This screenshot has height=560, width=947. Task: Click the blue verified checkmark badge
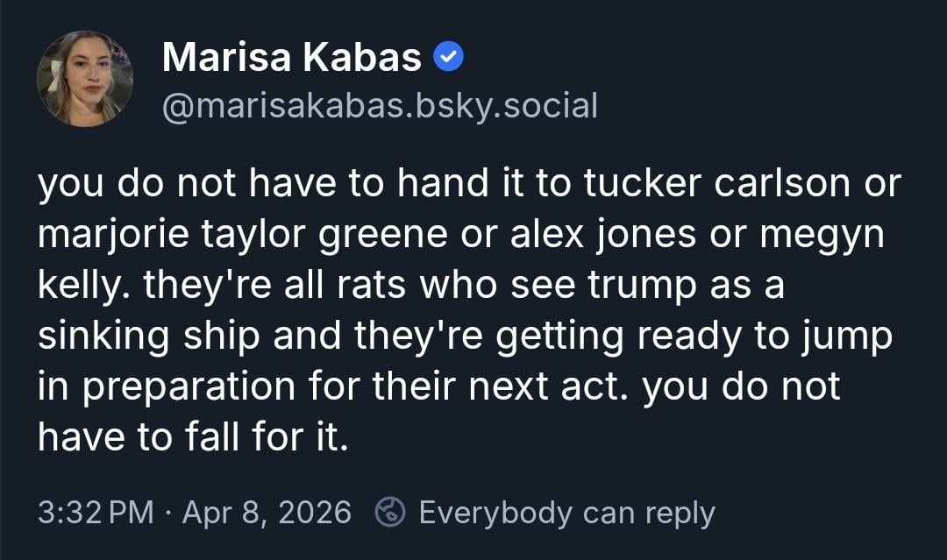point(448,59)
